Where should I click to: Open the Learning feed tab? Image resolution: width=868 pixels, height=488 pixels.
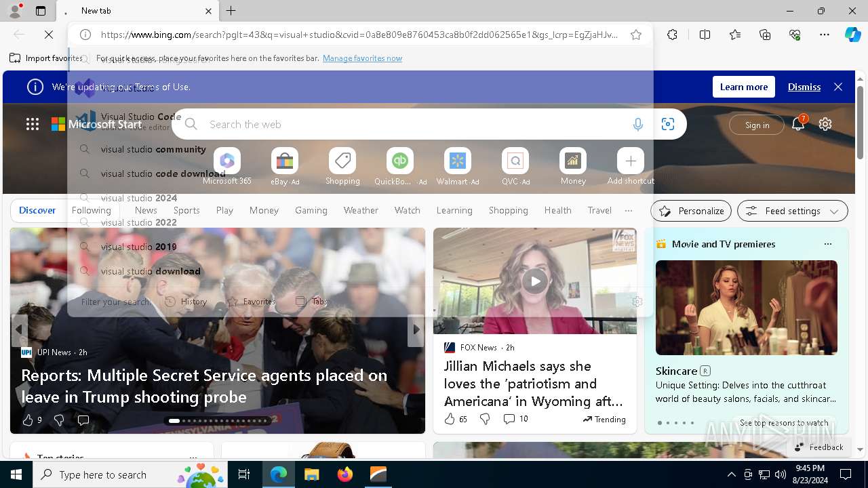(454, 210)
